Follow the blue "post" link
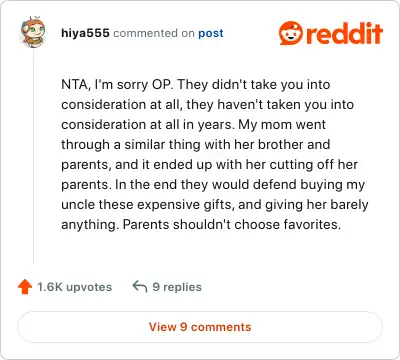 (x=211, y=33)
